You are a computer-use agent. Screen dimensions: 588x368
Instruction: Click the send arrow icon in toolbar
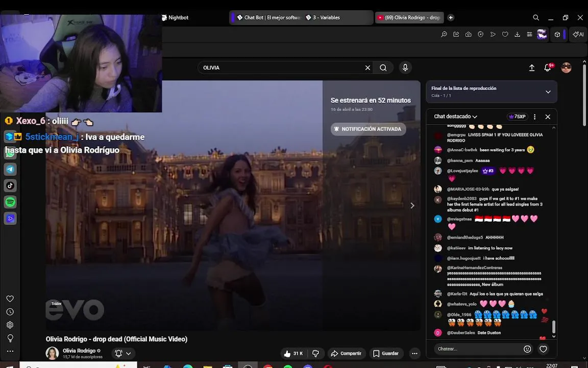pos(493,34)
